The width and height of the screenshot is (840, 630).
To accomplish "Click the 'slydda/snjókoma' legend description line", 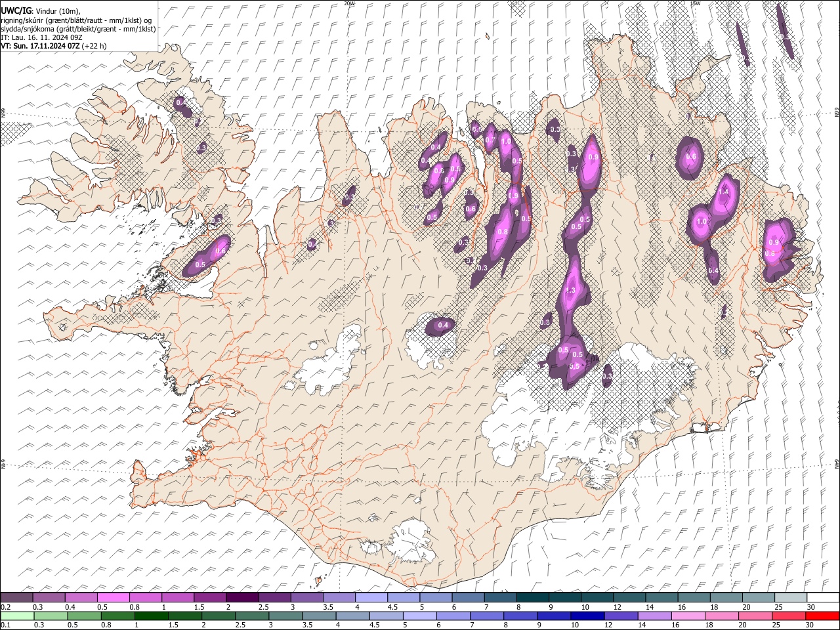I will point(78,29).
